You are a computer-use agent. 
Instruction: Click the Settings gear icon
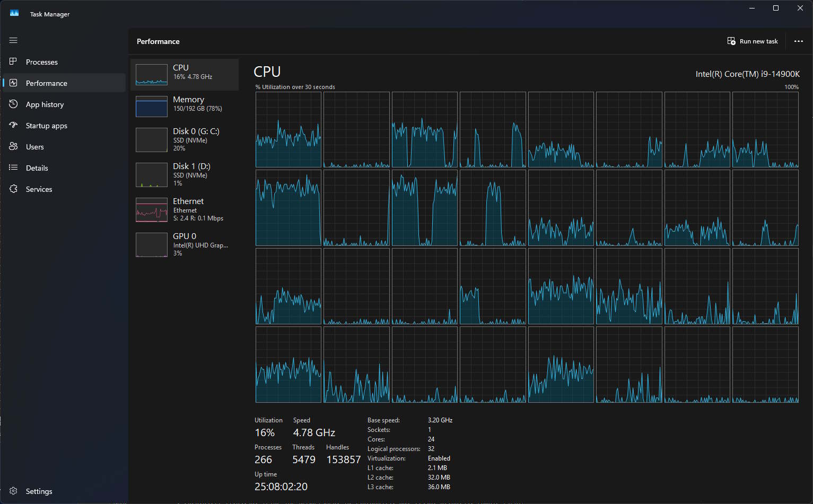[x=13, y=491]
